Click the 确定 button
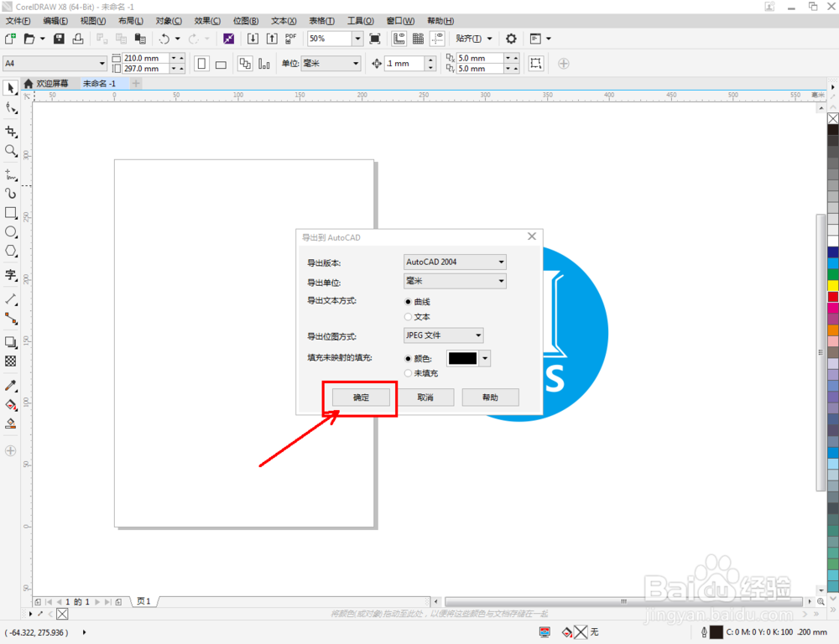 [x=361, y=397]
